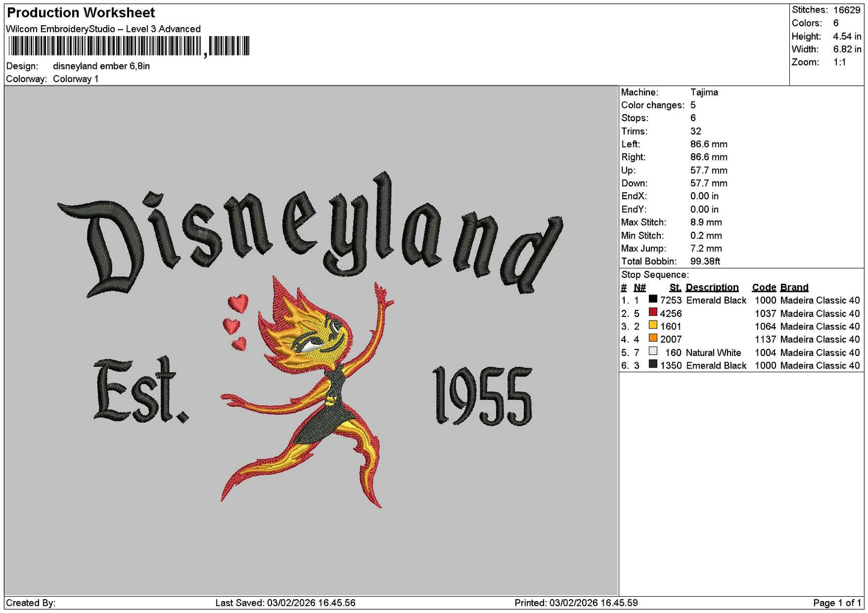This screenshot has height=613, width=868.
Task: Click the 'Created By:' footer label
Action: [x=31, y=603]
